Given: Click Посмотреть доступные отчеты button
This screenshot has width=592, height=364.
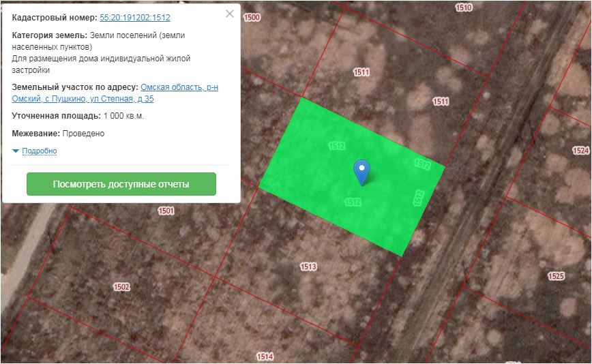Looking at the screenshot, I should (121, 184).
